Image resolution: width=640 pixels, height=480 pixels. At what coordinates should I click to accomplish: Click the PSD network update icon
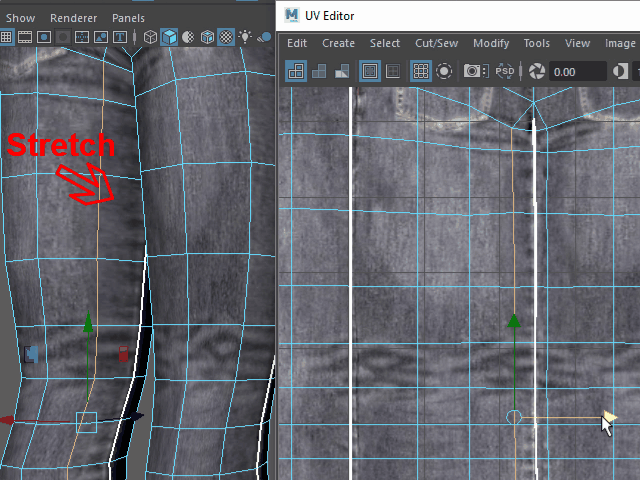pyautogui.click(x=503, y=71)
